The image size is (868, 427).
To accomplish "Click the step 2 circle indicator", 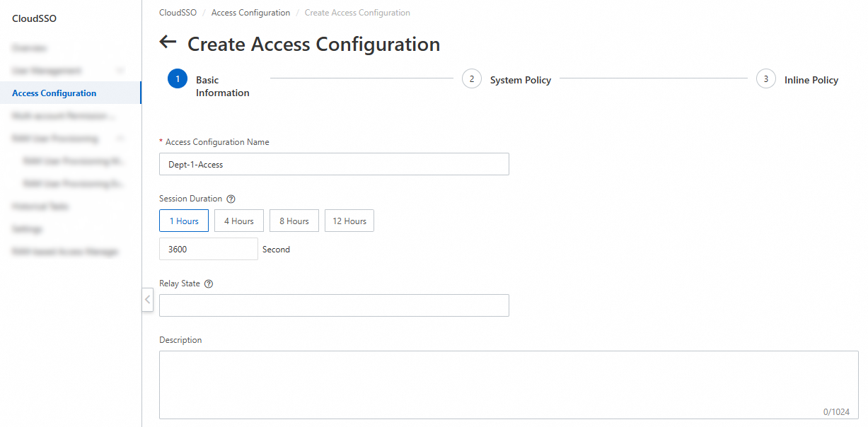I will pyautogui.click(x=472, y=79).
